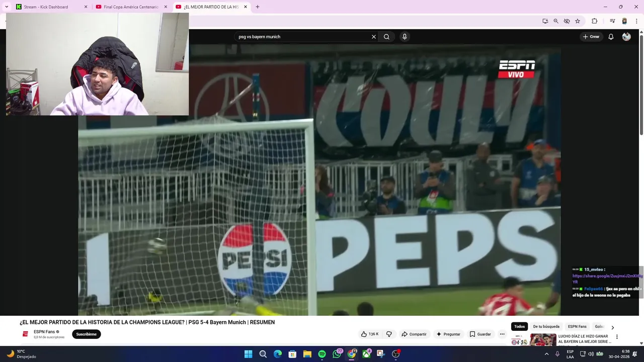The image size is (644, 362).
Task: Click the Suscribirme button
Action: (x=87, y=334)
